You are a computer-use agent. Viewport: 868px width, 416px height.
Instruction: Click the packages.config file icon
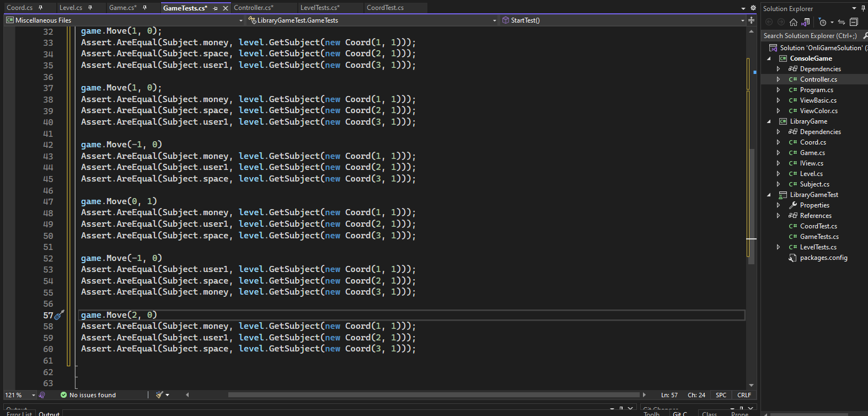tap(793, 258)
